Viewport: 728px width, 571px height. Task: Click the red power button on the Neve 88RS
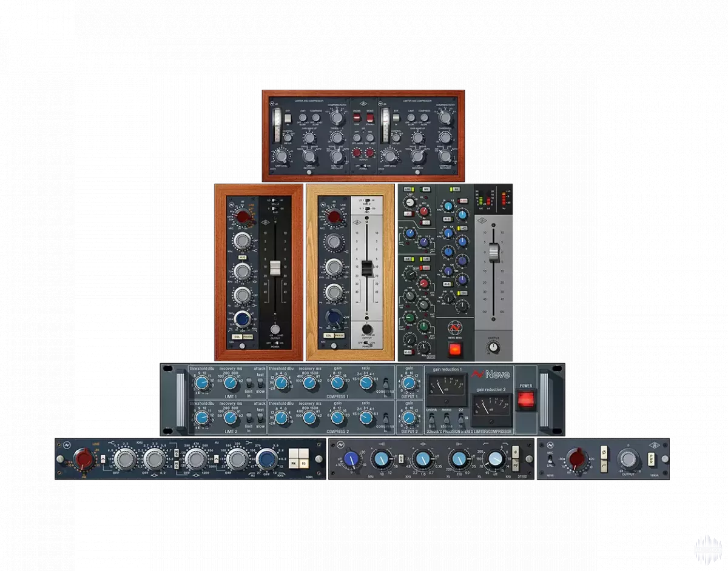pyautogui.click(x=454, y=349)
